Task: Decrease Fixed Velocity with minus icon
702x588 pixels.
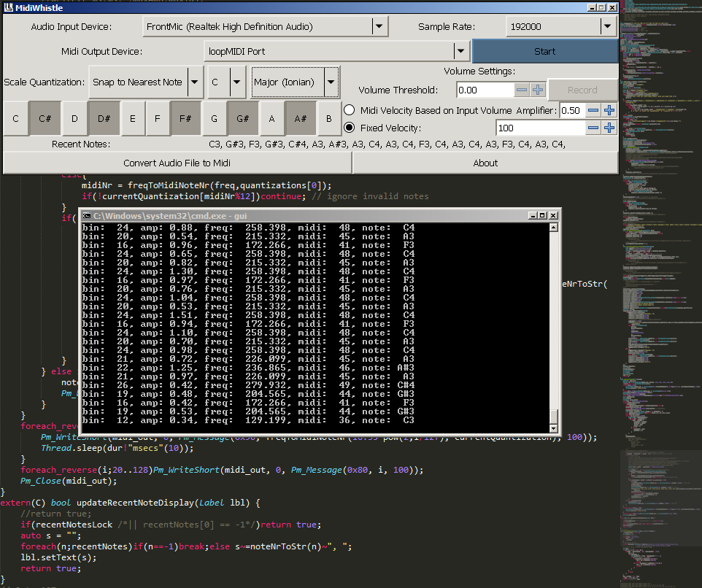Action: [x=593, y=128]
